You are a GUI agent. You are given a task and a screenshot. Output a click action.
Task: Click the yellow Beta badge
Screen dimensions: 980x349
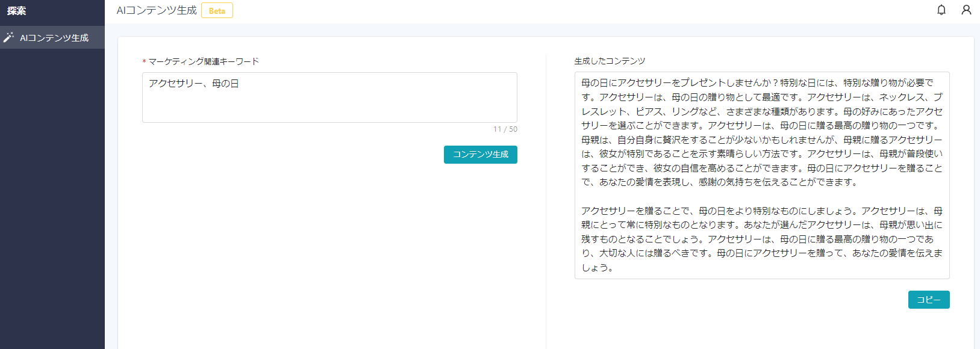(x=217, y=11)
